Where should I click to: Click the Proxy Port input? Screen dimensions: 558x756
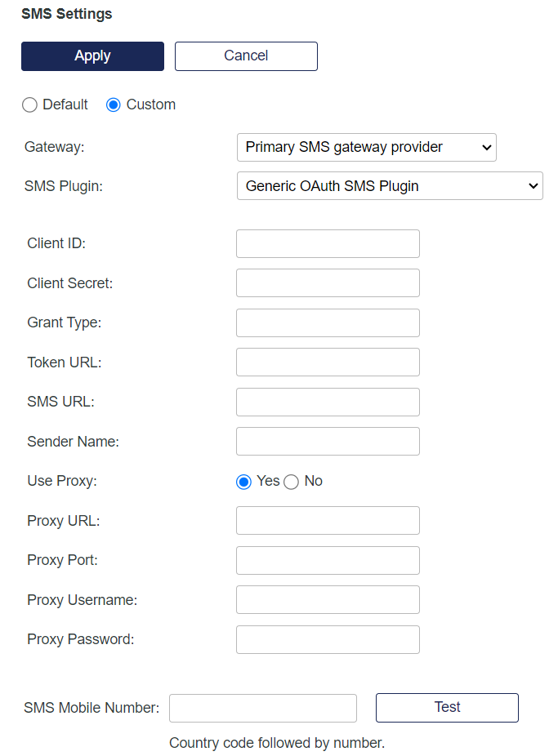tap(328, 560)
